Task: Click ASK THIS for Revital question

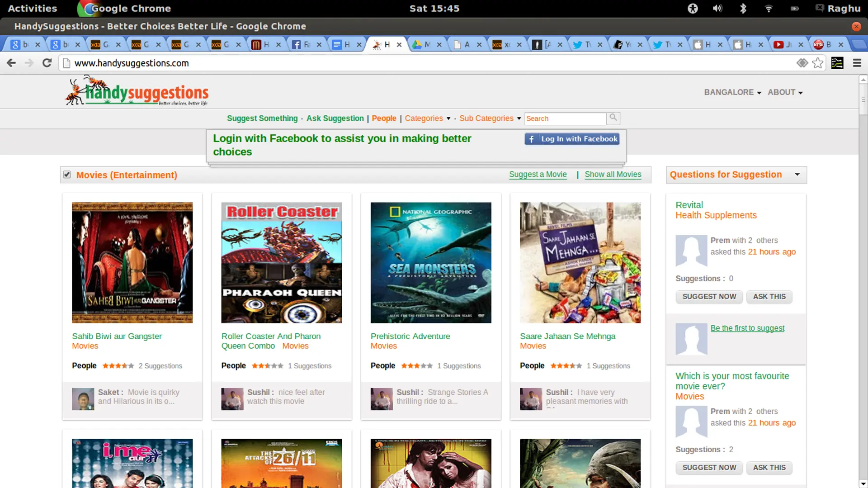Action: (769, 297)
